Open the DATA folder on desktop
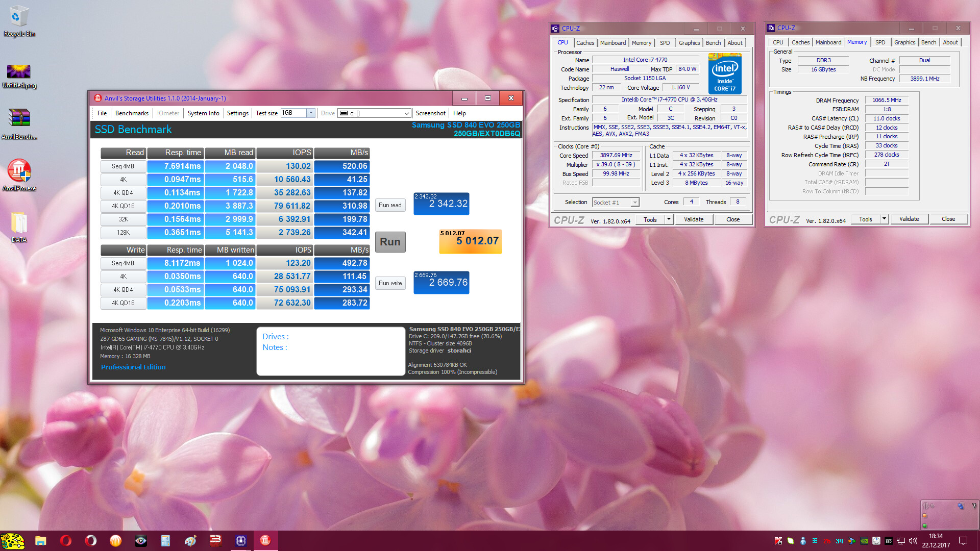Viewport: 980px width, 551px height. (19, 227)
